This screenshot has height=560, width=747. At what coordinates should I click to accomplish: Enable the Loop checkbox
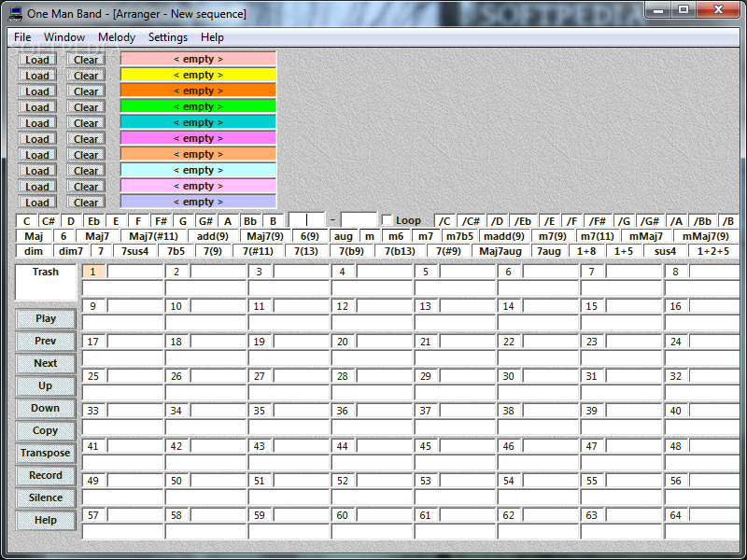point(388,220)
